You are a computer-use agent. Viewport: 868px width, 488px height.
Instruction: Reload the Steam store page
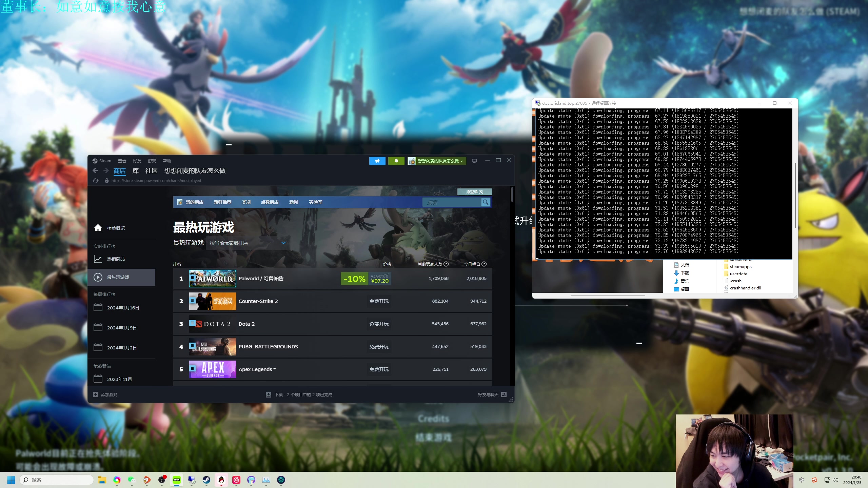96,181
